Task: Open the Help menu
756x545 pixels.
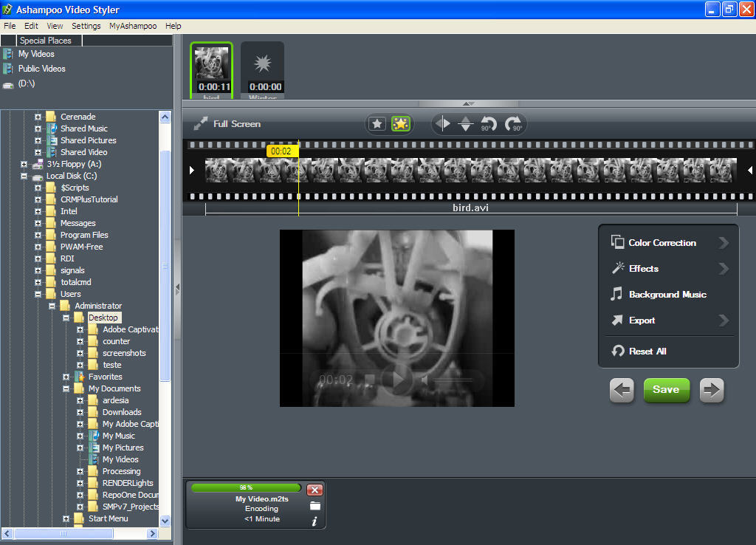Action: coord(173,26)
